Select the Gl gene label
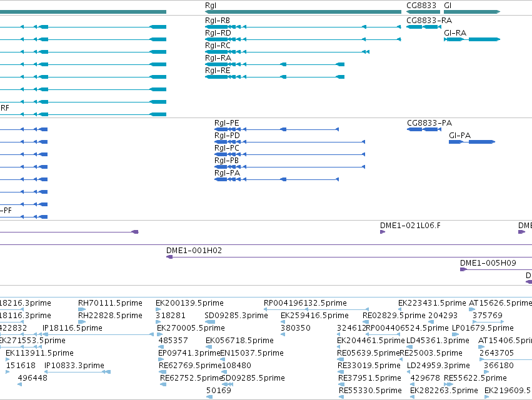 pos(448,6)
